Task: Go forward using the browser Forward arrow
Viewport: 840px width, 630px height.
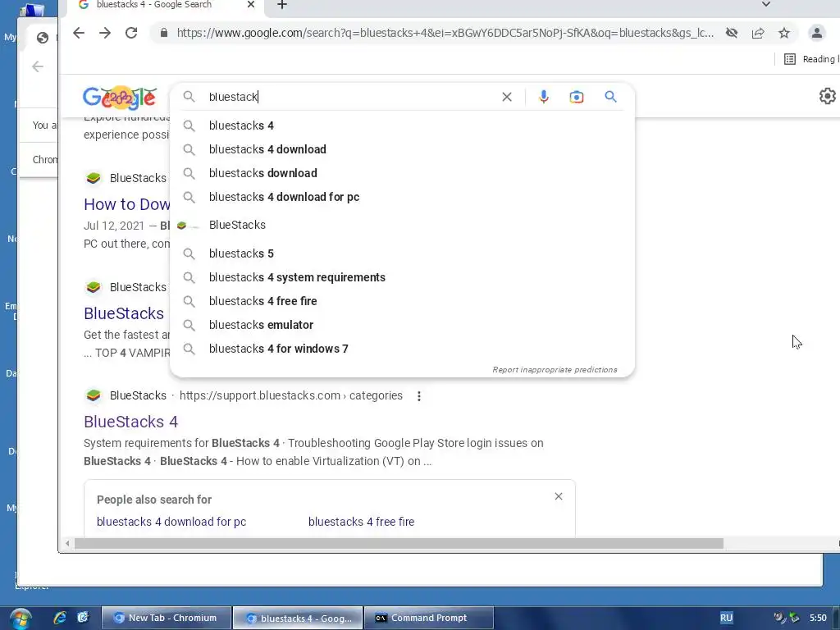Action: pyautogui.click(x=105, y=33)
